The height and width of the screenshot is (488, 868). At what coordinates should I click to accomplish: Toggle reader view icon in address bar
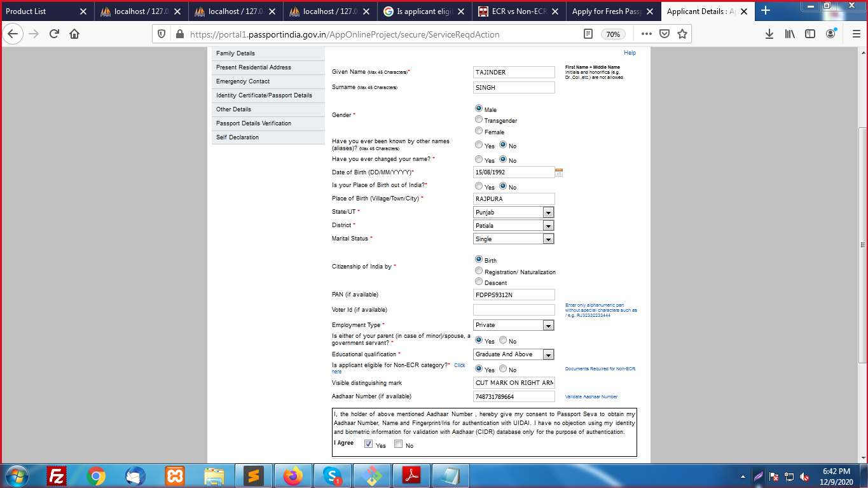(x=588, y=34)
